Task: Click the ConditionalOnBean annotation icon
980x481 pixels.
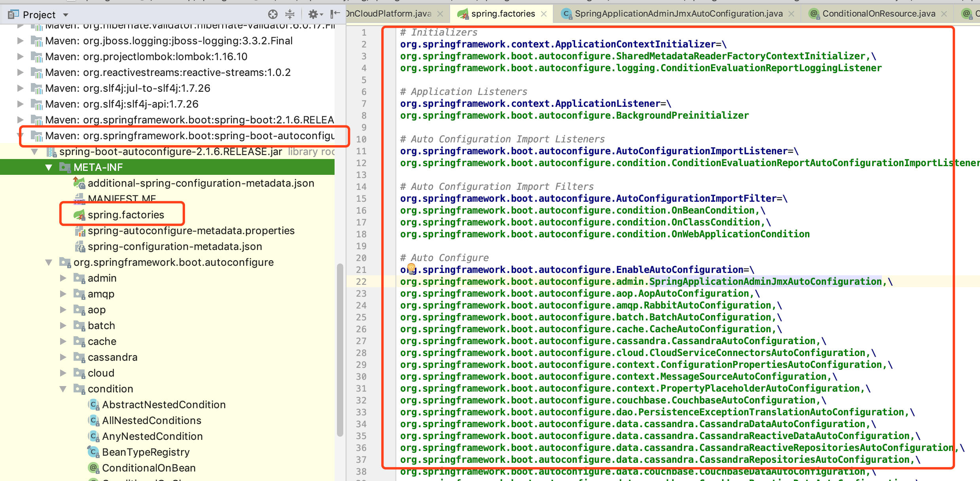Action: (93, 468)
